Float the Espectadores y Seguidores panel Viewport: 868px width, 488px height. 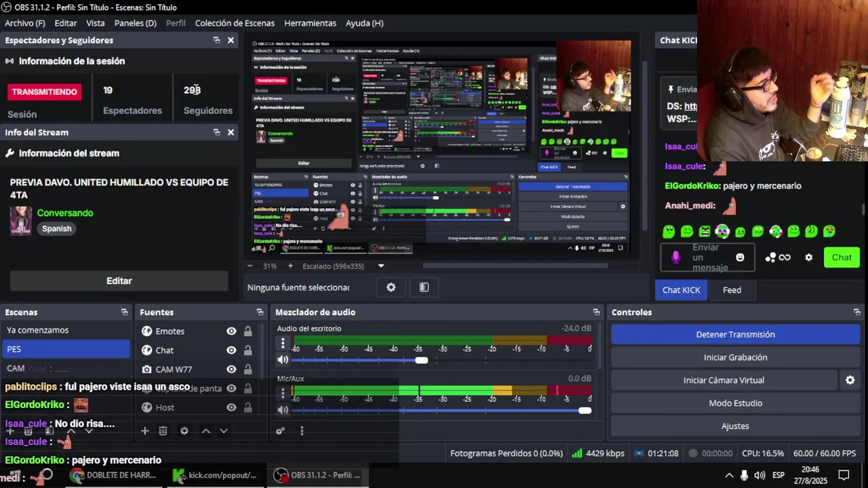tap(216, 41)
